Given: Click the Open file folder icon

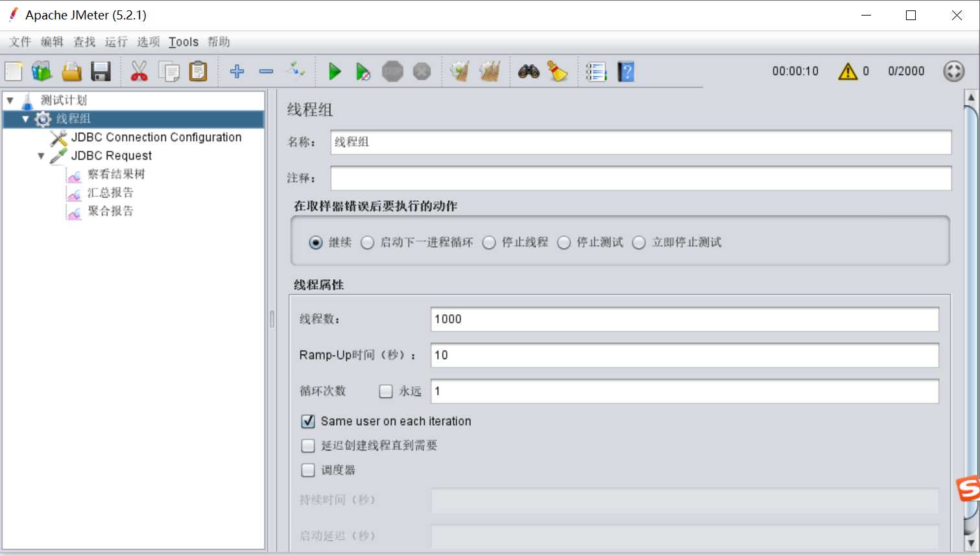Looking at the screenshot, I should (71, 71).
